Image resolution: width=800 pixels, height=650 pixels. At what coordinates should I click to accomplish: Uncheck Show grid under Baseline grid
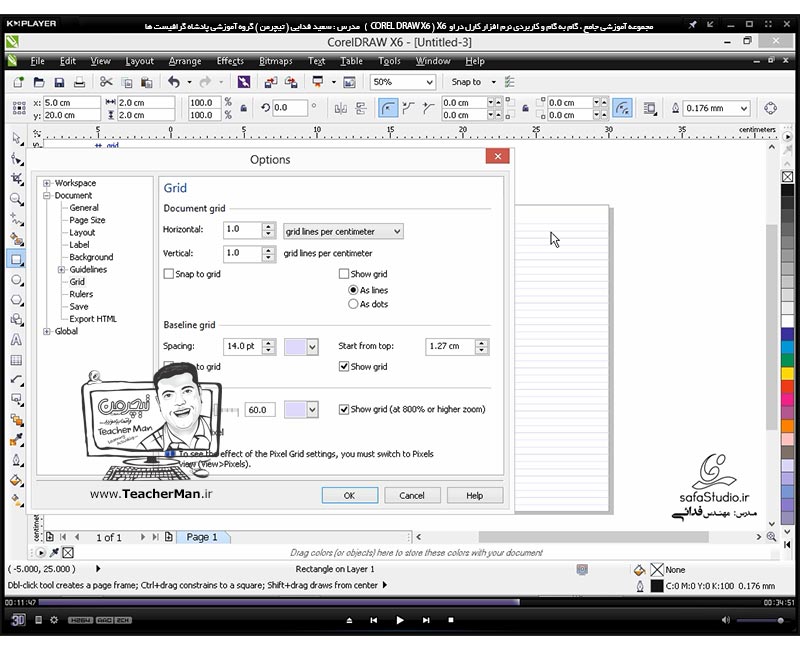344,366
